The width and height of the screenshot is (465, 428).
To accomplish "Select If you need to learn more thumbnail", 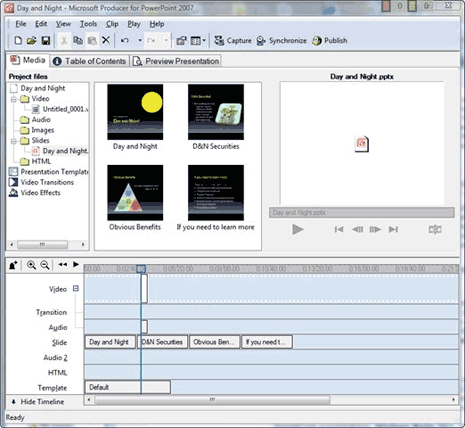I will 216,193.
